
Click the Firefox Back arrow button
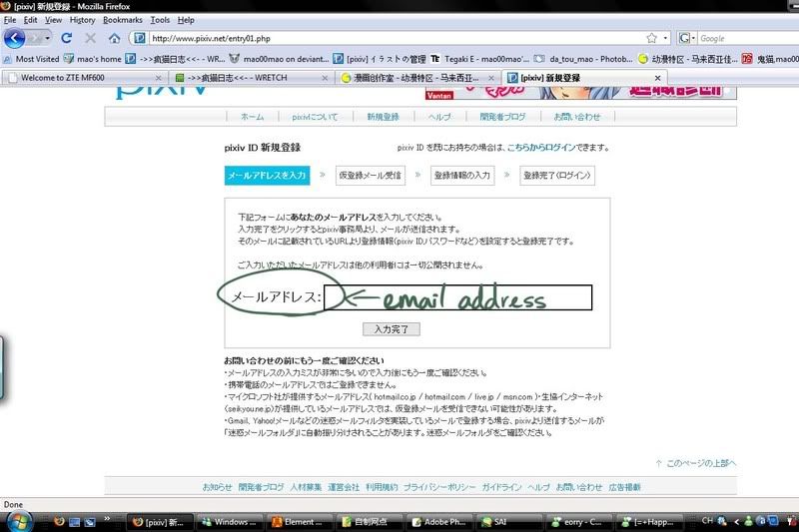[x=14, y=38]
